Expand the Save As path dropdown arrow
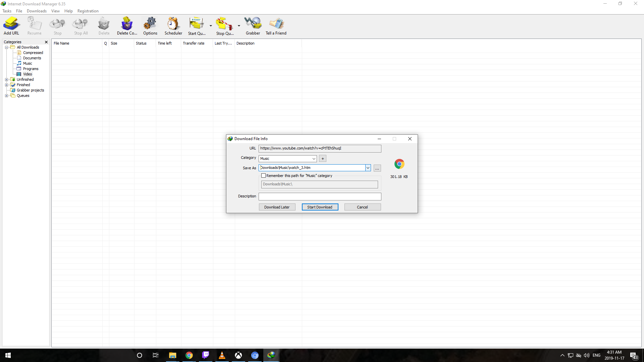The height and width of the screenshot is (362, 644). coord(368,168)
